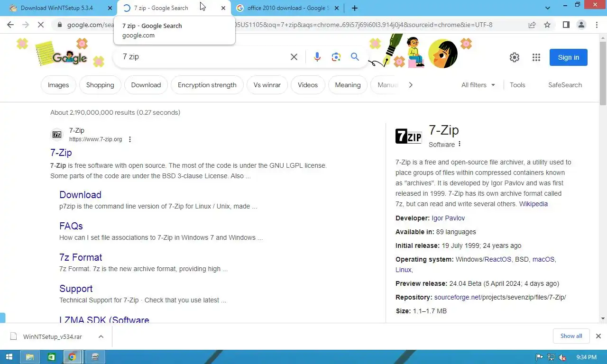Open the Download sitelink
The height and width of the screenshot is (364, 607).
pyautogui.click(x=80, y=195)
